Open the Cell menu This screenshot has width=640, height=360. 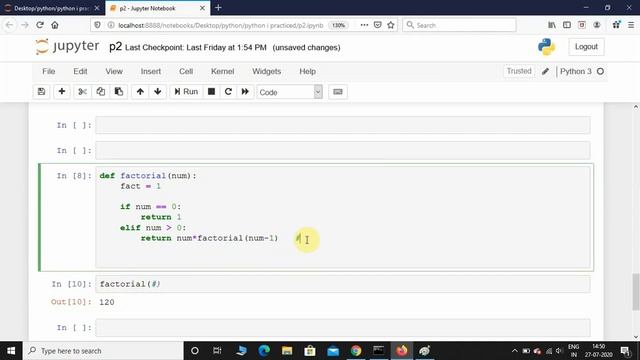(186, 71)
